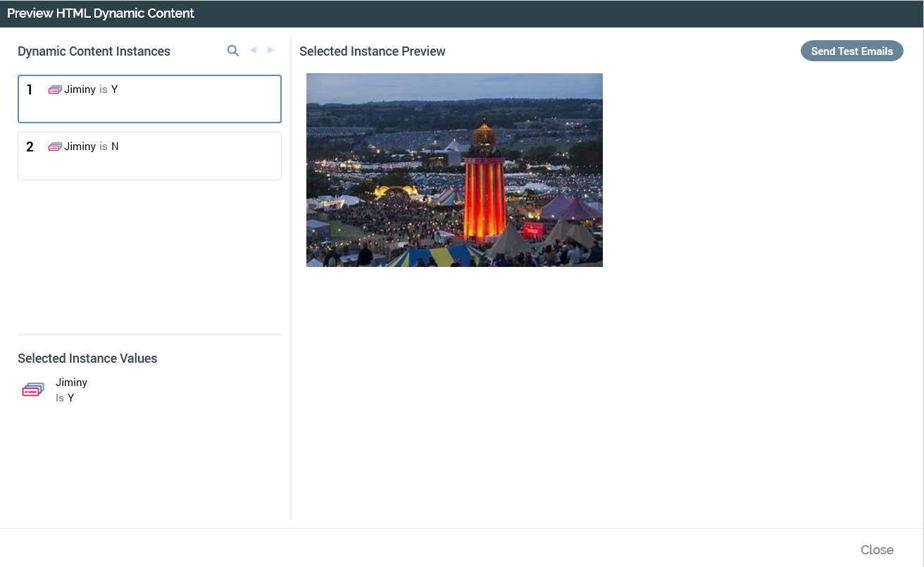Click the Jiminy icon under Selected Instance Values
This screenshot has width=924, height=567.
tap(33, 390)
